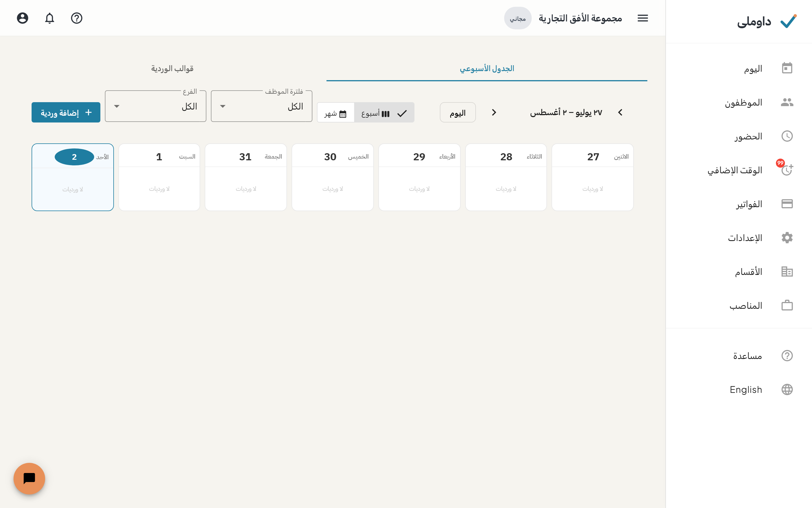Click the red 99 badge on overtime
The height and width of the screenshot is (508, 812).
[780, 163]
